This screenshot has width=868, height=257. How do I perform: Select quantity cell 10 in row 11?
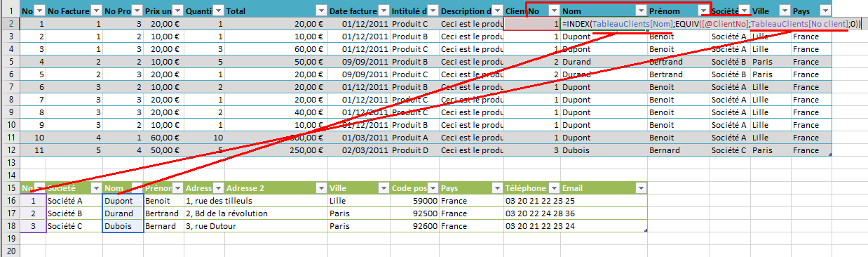pos(205,138)
